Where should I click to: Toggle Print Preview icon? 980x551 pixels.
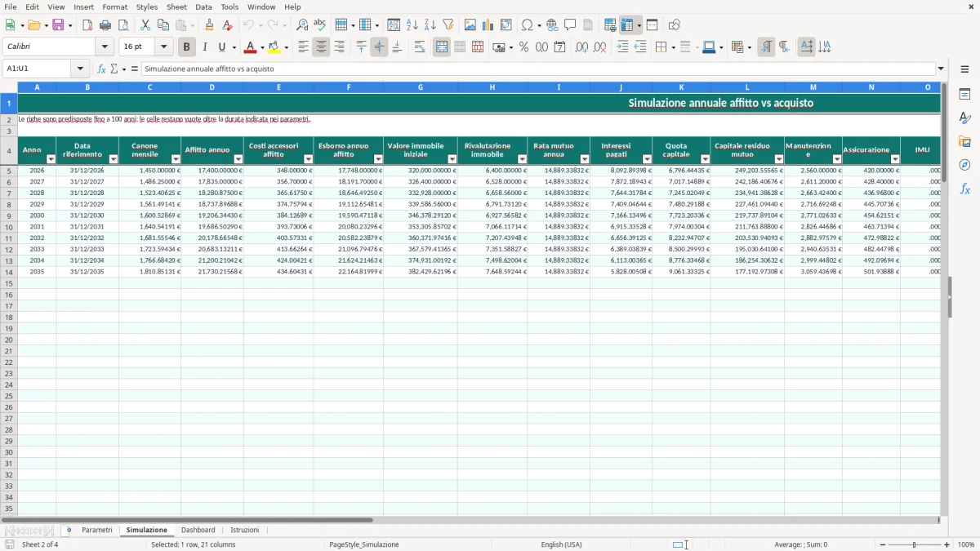pos(122,25)
